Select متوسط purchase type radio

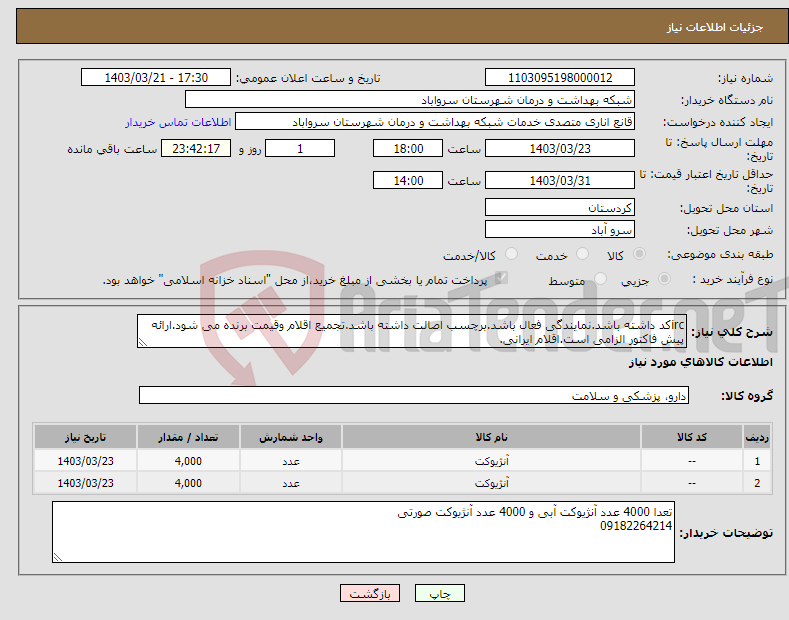click(600, 278)
